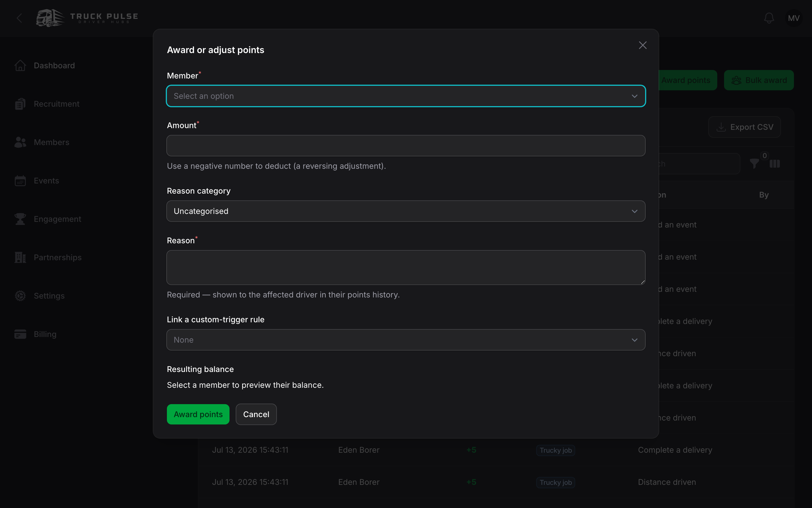Click the Reason textarea resize handle

642,282
